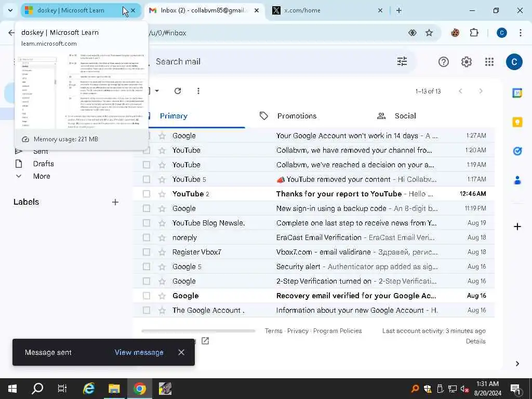Open Internet Explorer from taskbar
This screenshot has width=532, height=399.
click(89, 389)
